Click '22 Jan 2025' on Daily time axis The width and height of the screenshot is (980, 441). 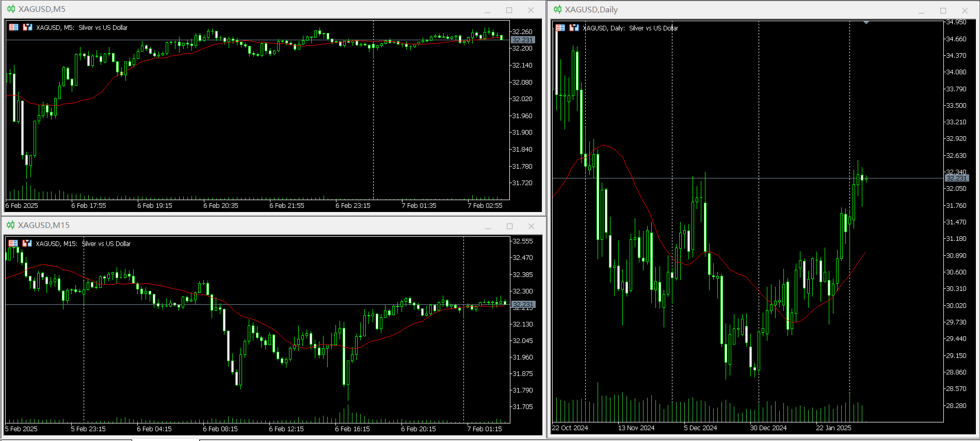click(x=834, y=428)
